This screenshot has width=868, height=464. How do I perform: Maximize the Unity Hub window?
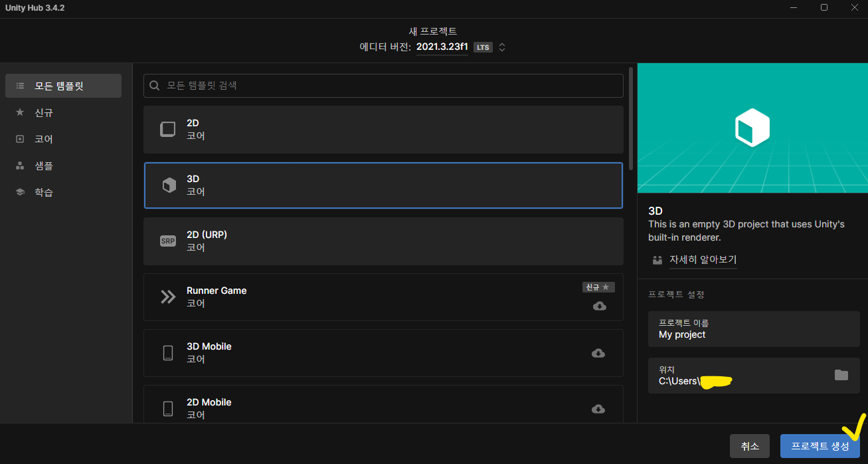click(x=824, y=8)
